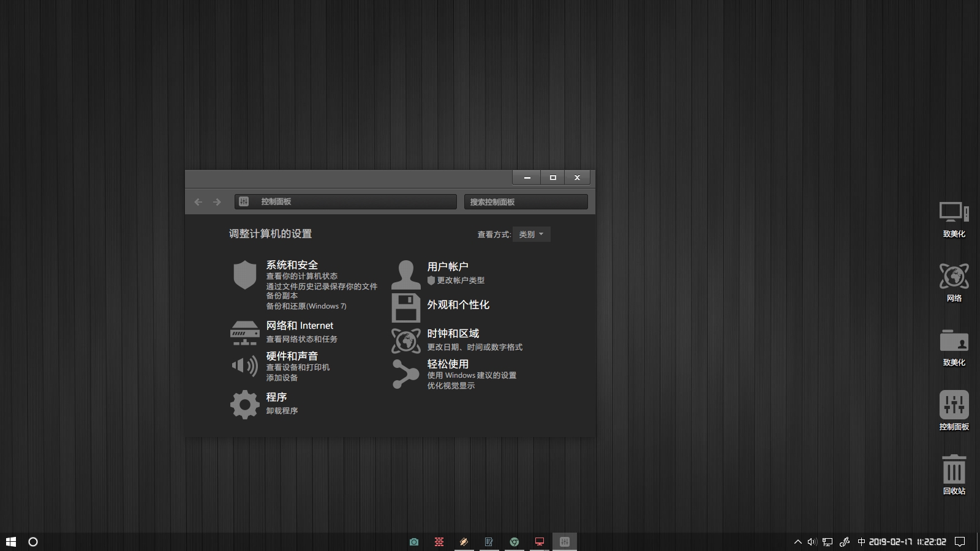Close the Control Panel window

[x=577, y=178]
